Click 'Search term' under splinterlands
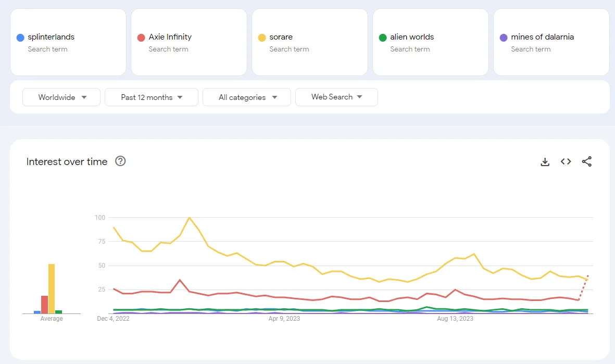 pos(47,49)
